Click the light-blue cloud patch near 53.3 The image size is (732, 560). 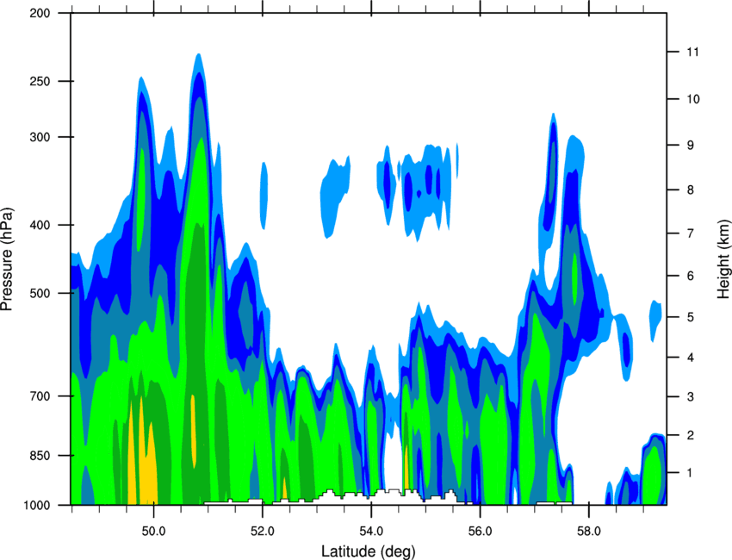334,196
